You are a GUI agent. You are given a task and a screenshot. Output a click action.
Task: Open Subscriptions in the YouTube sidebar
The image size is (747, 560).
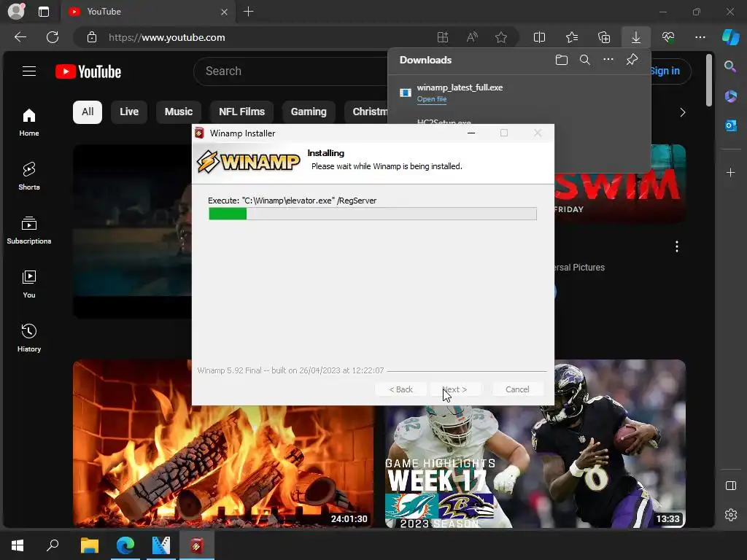click(x=29, y=230)
